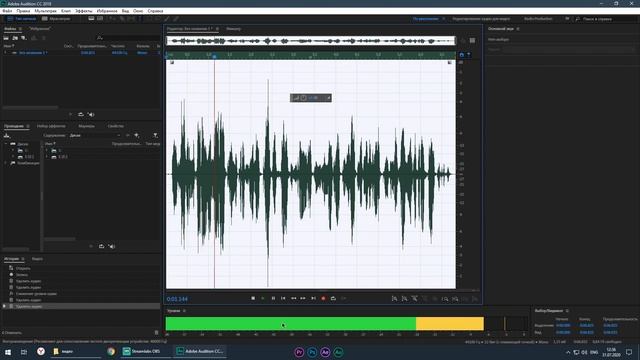
Task: Open the Мультитрек menu
Action: pyautogui.click(x=45, y=11)
